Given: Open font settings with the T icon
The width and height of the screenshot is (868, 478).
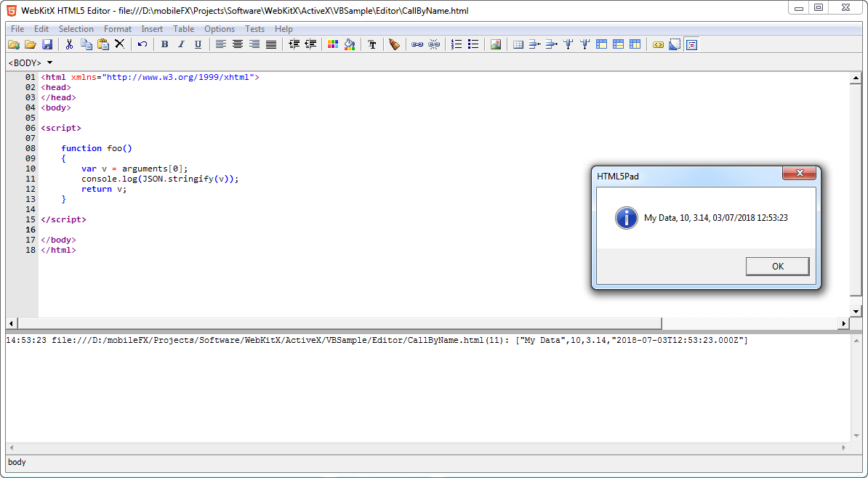Looking at the screenshot, I should pos(372,44).
